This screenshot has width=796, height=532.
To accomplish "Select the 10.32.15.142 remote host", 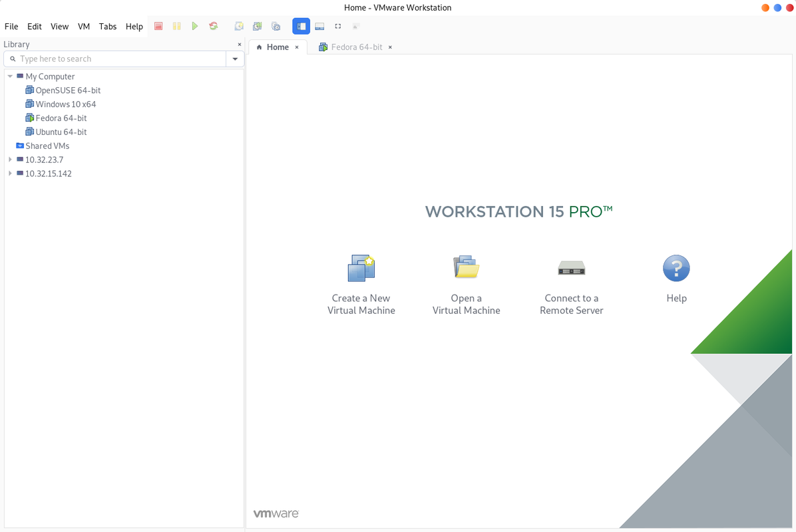I will pos(48,174).
